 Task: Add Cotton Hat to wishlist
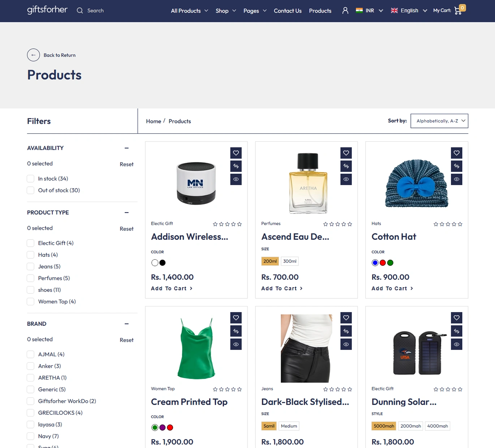click(457, 153)
